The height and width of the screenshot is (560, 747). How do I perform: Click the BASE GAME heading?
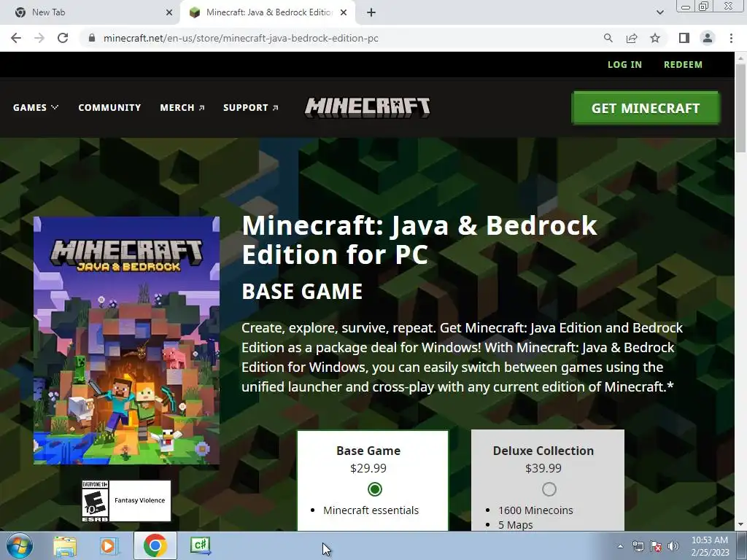click(302, 292)
